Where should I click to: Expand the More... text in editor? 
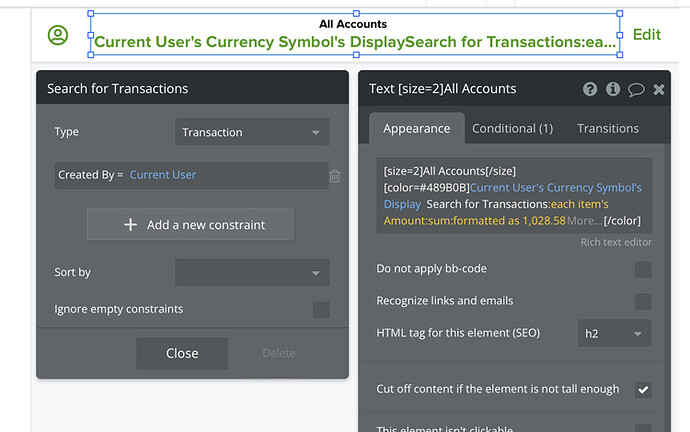tap(585, 220)
